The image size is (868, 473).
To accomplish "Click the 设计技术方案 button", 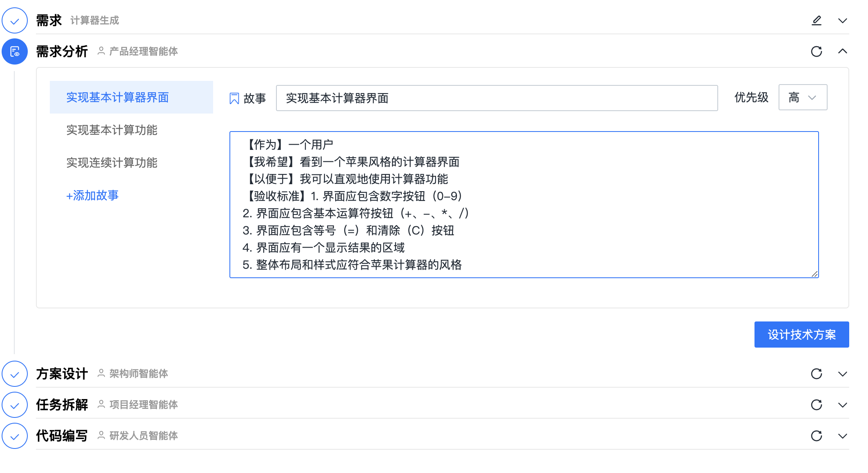I will pyautogui.click(x=801, y=335).
